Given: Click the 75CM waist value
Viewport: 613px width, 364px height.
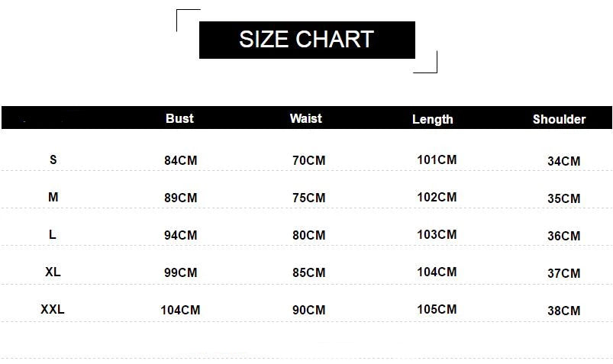Looking at the screenshot, I should [x=308, y=198].
